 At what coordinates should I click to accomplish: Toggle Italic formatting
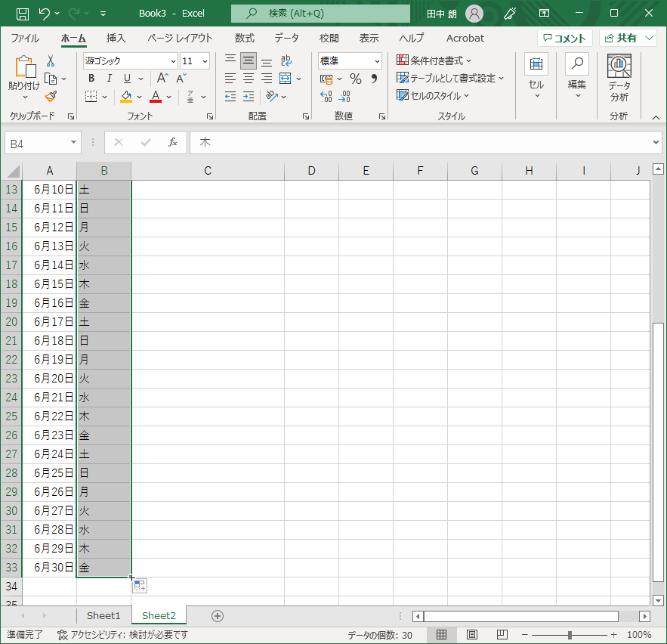pos(110,79)
